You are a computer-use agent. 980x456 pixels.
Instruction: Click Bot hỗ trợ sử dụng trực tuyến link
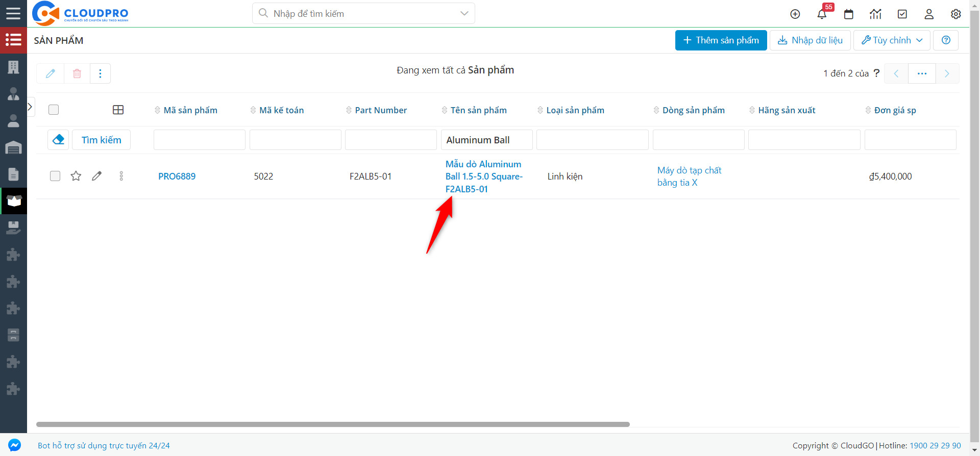click(x=104, y=445)
